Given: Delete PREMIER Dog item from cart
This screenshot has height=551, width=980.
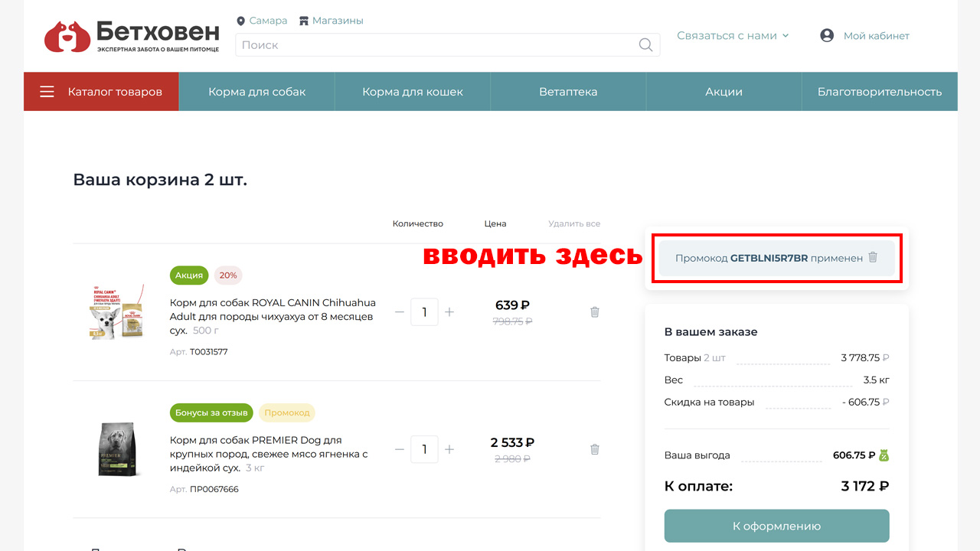Looking at the screenshot, I should click(x=595, y=449).
